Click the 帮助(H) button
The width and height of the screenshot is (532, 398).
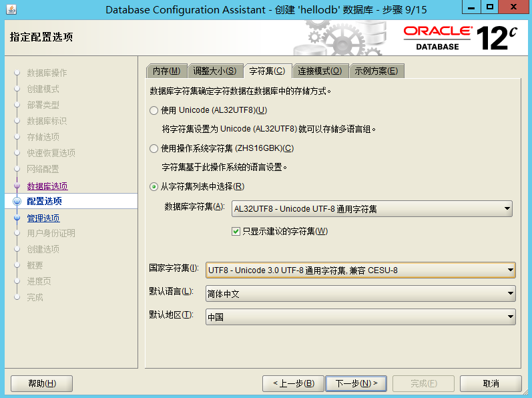[x=42, y=383]
